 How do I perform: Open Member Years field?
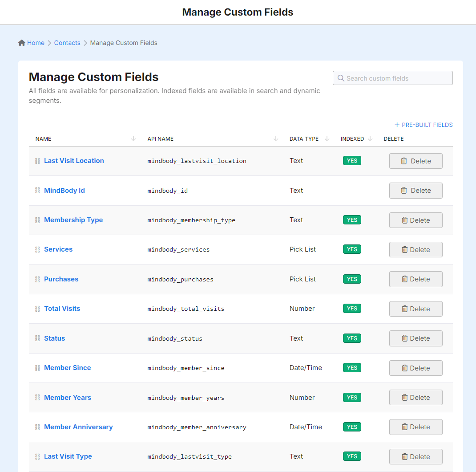[67, 398]
